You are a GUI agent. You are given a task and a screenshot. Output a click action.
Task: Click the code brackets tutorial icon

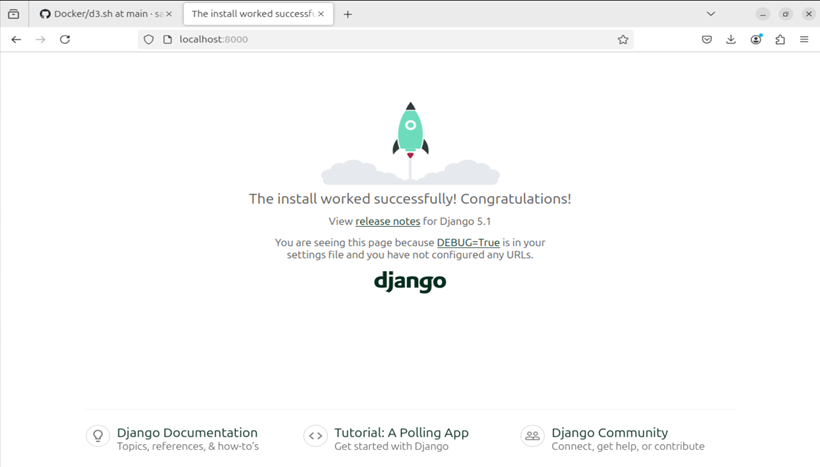point(315,436)
